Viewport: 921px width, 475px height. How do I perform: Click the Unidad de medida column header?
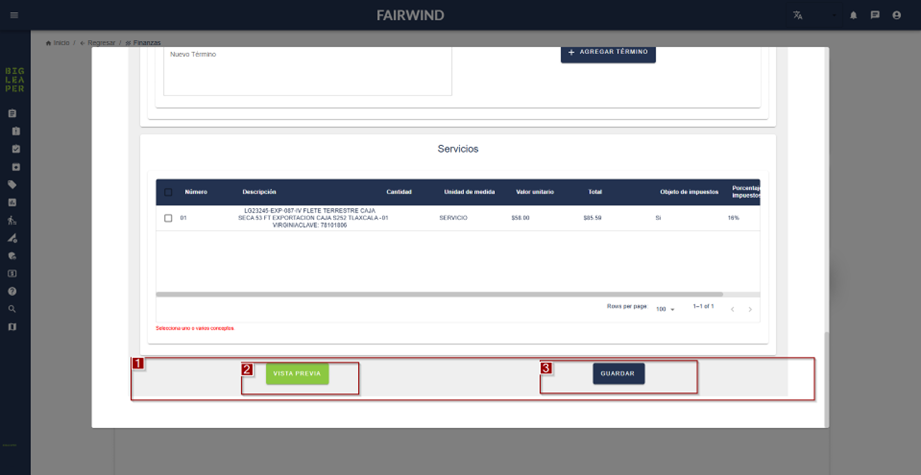(x=469, y=192)
